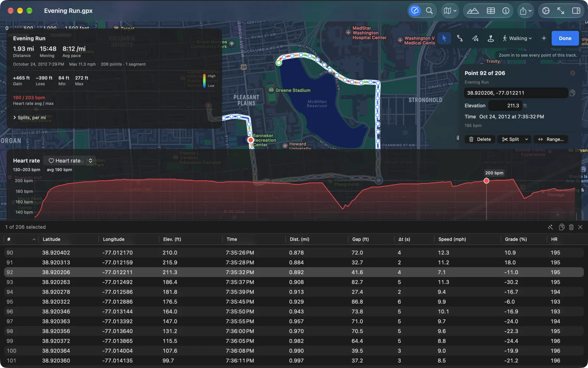Open the share export menu
Viewport: 588px width, 368px height.
(526, 11)
